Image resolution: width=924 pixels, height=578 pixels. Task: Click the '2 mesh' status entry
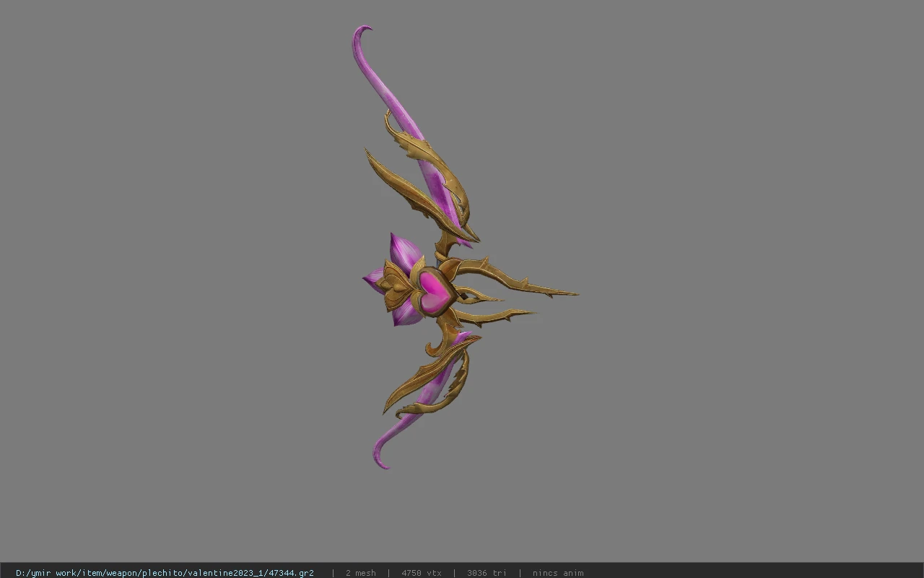click(x=360, y=573)
